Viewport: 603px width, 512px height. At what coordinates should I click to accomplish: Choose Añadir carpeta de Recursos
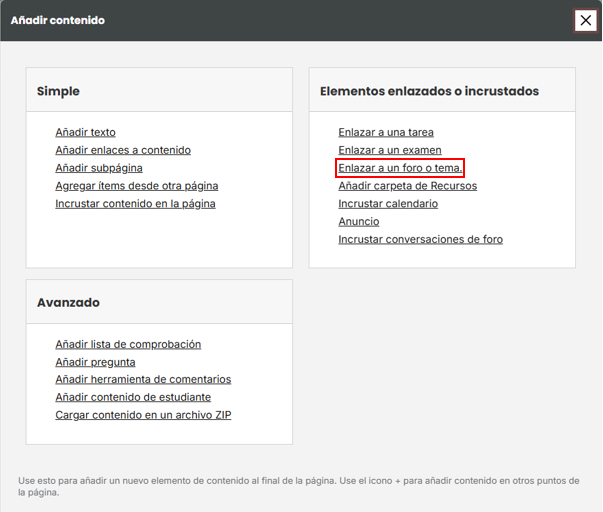pyautogui.click(x=408, y=186)
